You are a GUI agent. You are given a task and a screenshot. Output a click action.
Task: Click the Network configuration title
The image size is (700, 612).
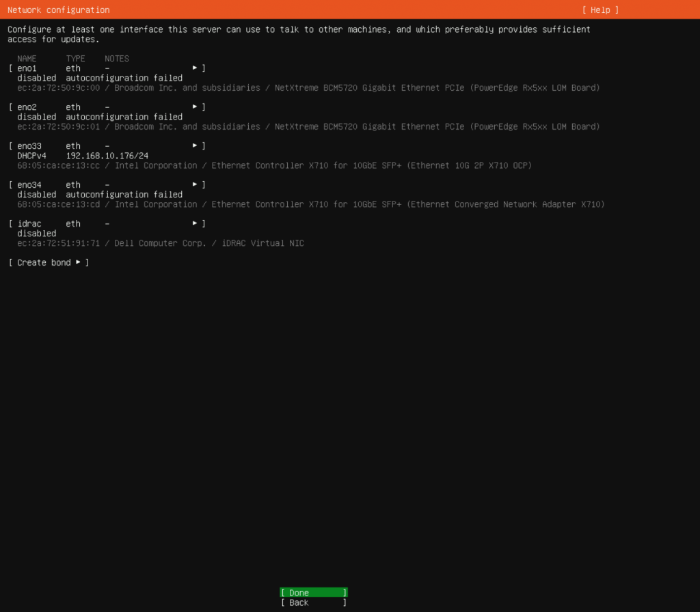58,10
